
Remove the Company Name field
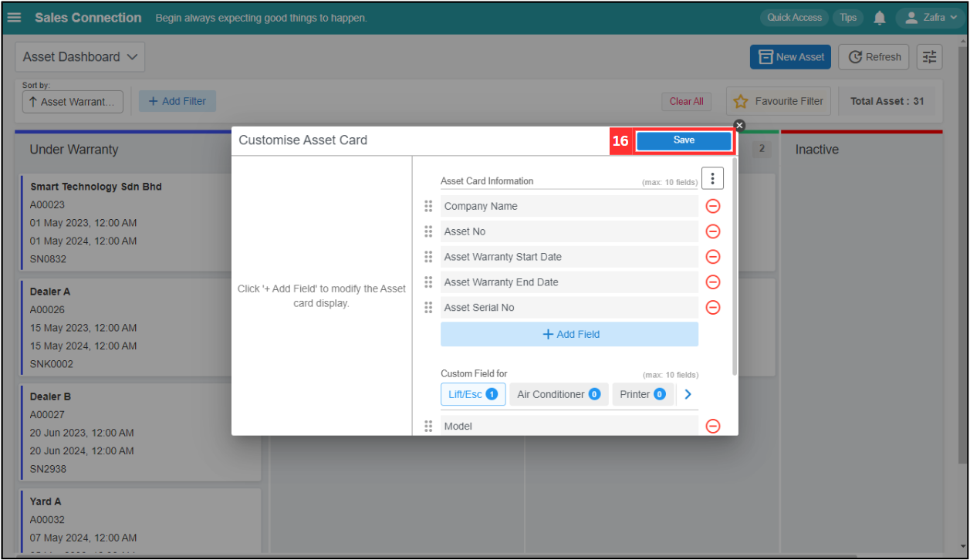coord(713,206)
